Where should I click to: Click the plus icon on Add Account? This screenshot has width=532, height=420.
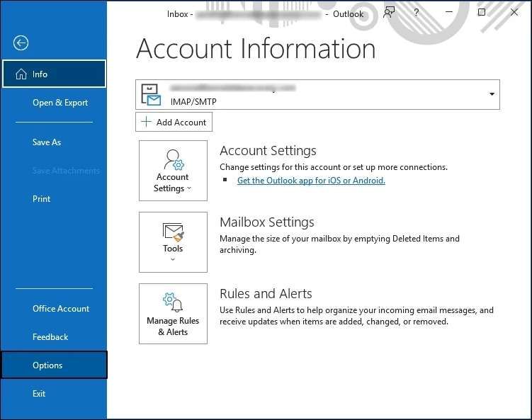(x=146, y=122)
